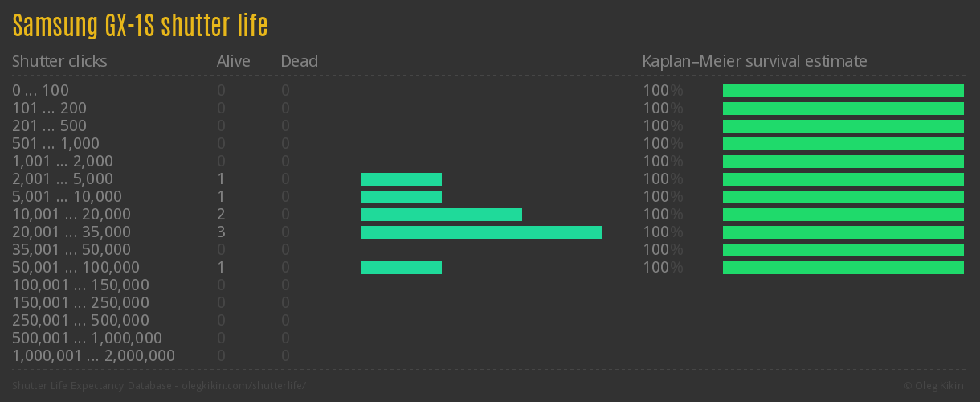Click the teal bar for 20,001 … 35,000

482,232
